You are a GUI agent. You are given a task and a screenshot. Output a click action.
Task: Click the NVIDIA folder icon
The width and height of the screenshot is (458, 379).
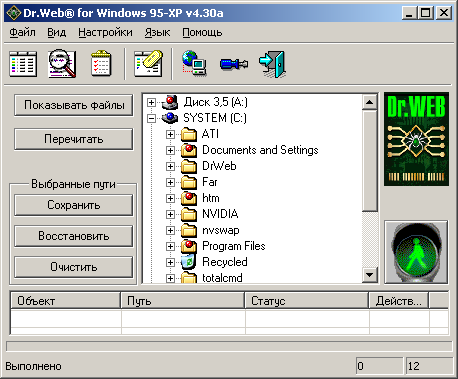[189, 214]
